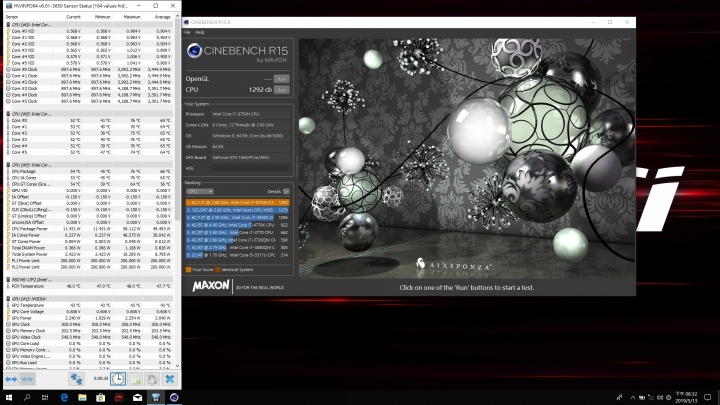Viewport: 720px width, 405px height.
Task: Open the Action Center notifications icon
Action: (x=708, y=397)
